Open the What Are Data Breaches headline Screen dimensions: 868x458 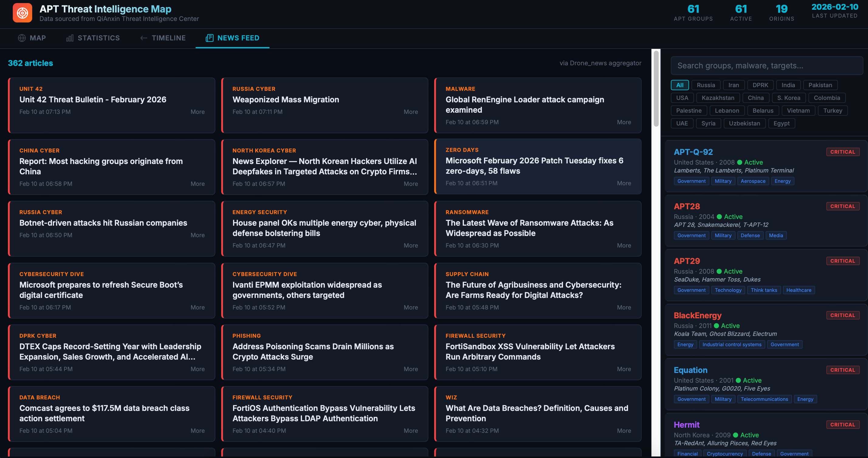pyautogui.click(x=537, y=413)
